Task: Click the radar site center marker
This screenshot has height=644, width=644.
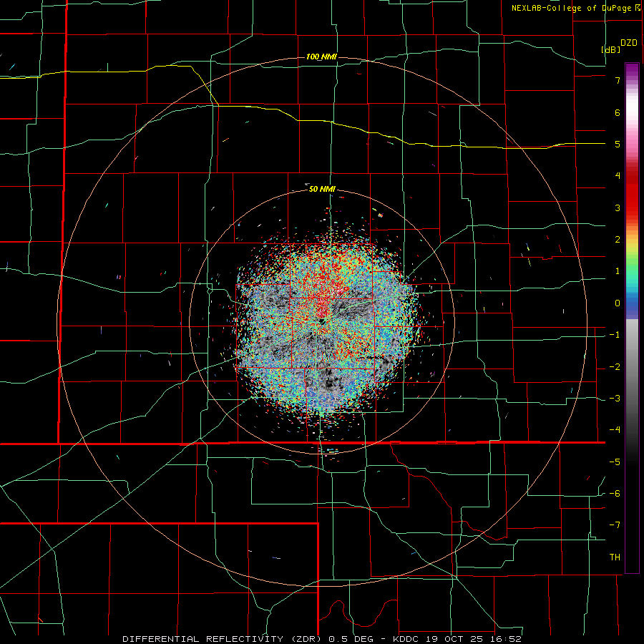Action: coord(322,321)
